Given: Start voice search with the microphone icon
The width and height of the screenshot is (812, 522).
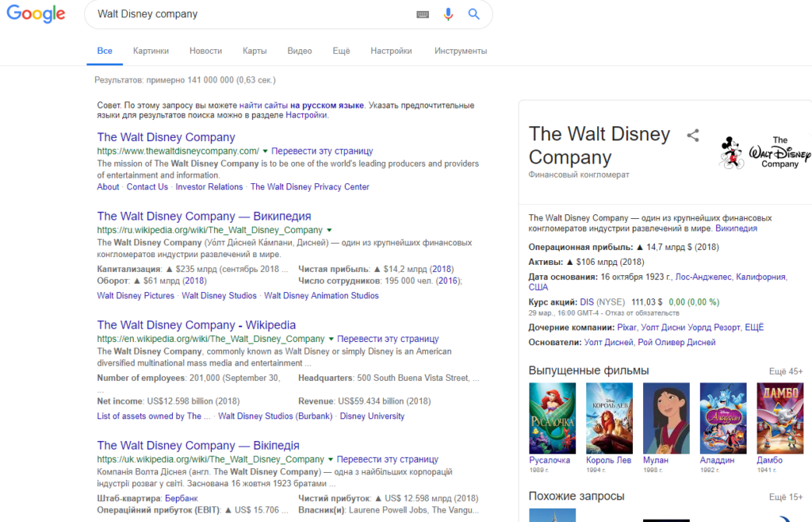Looking at the screenshot, I should (448, 14).
